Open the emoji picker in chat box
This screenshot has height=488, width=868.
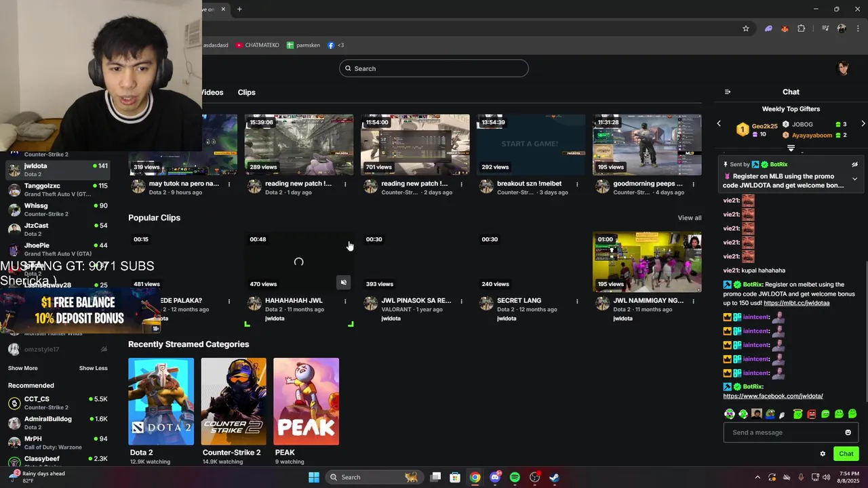[x=848, y=432]
